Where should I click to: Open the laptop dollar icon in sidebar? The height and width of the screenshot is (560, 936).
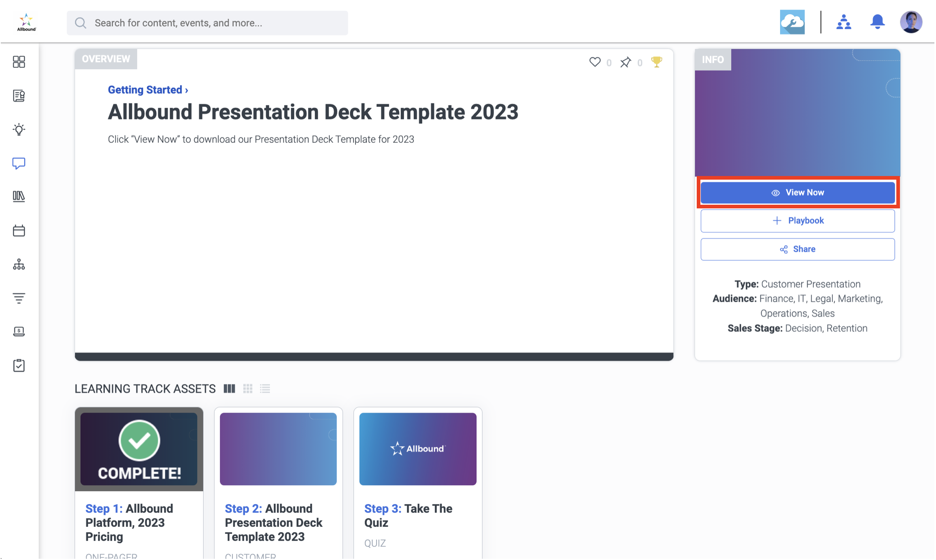[19, 332]
